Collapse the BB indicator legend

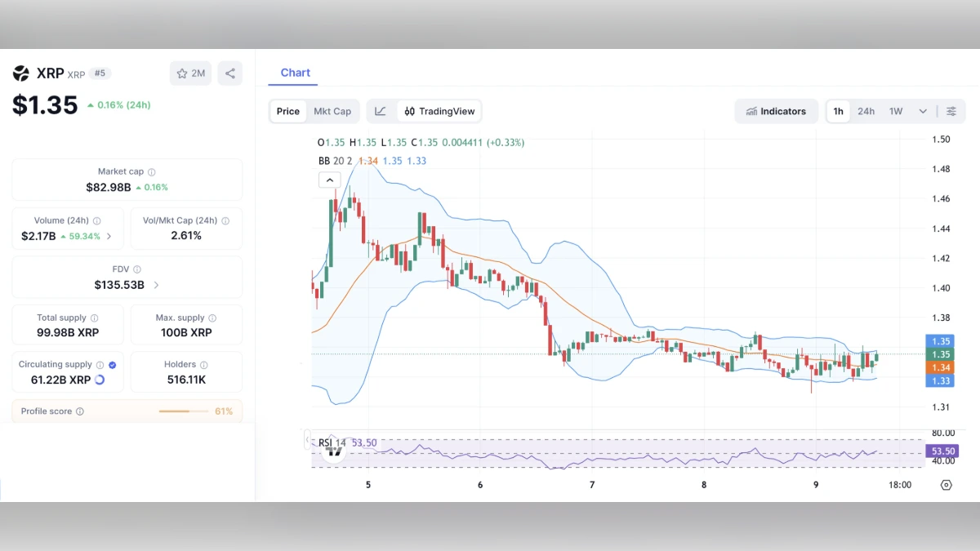tap(329, 180)
